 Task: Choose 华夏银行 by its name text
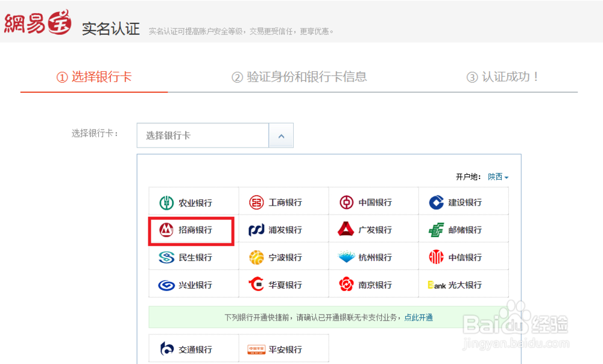coord(285,285)
